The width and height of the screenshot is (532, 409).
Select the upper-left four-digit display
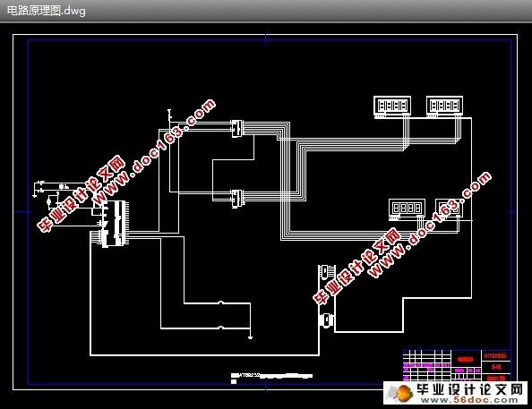pyautogui.click(x=392, y=107)
